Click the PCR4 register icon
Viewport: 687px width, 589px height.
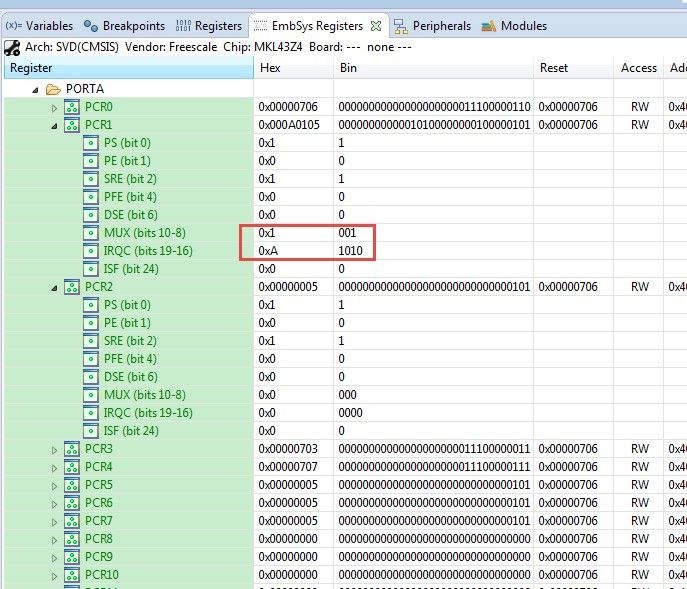click(x=72, y=467)
